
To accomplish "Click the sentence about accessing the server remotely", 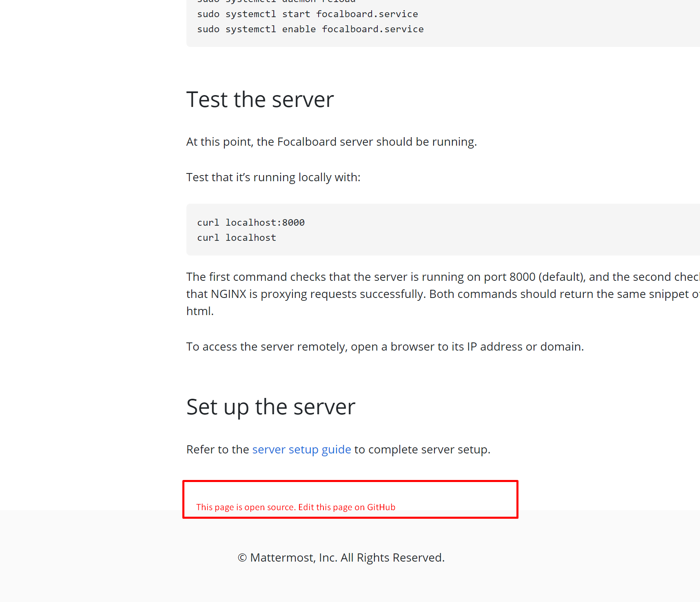I will [385, 347].
